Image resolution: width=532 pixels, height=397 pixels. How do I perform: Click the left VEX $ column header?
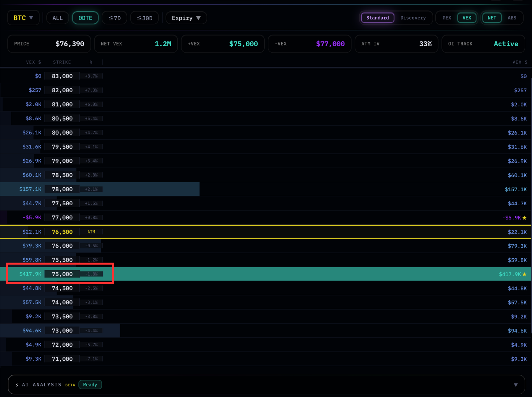pos(34,62)
